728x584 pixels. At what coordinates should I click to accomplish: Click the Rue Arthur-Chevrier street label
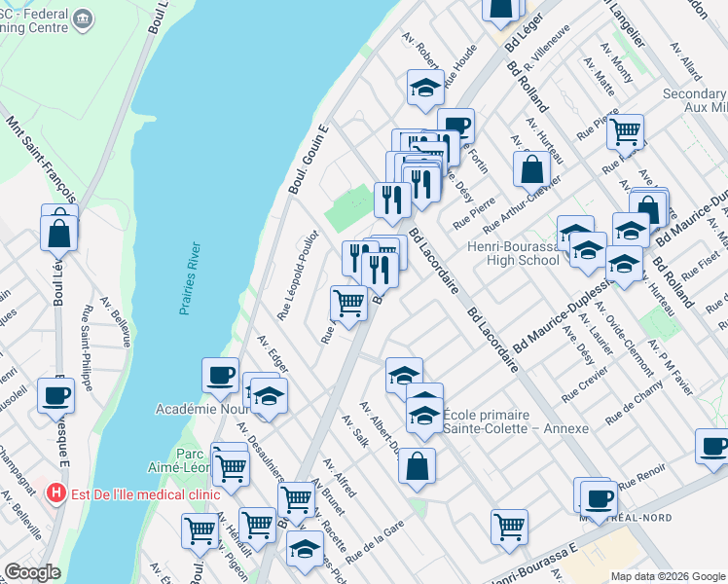click(x=522, y=204)
